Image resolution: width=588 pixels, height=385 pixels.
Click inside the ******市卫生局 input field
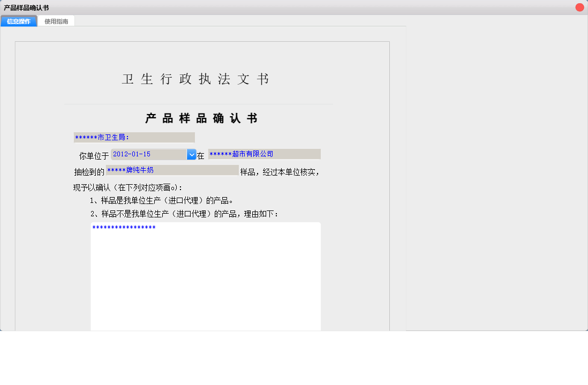(134, 137)
